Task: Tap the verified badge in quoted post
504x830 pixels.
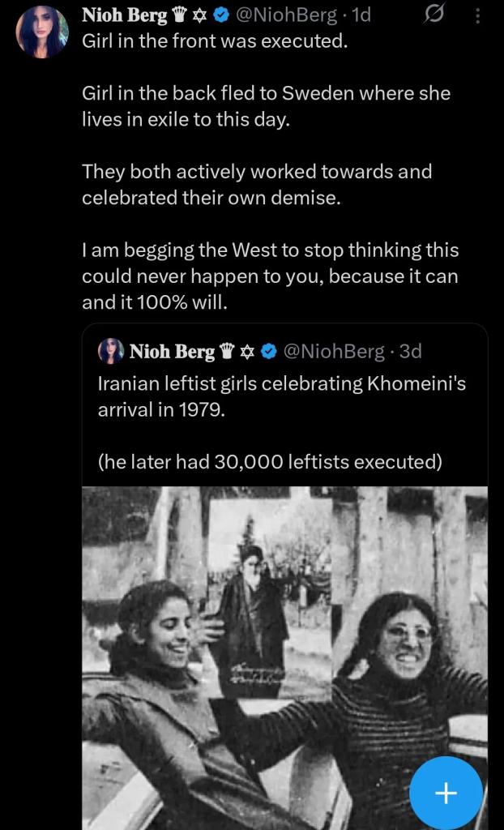Action: (269, 351)
